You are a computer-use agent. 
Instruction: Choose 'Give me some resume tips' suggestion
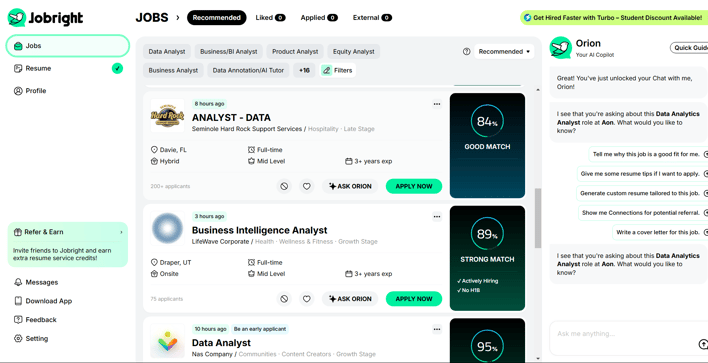pos(642,173)
